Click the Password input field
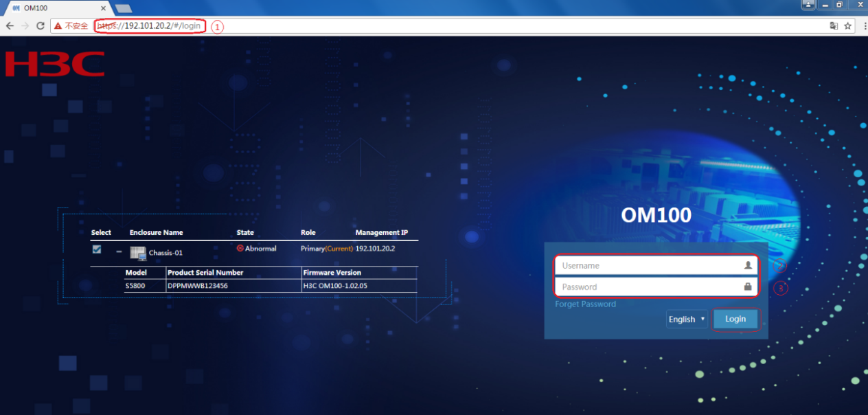The width and height of the screenshot is (868, 415). [x=656, y=287]
